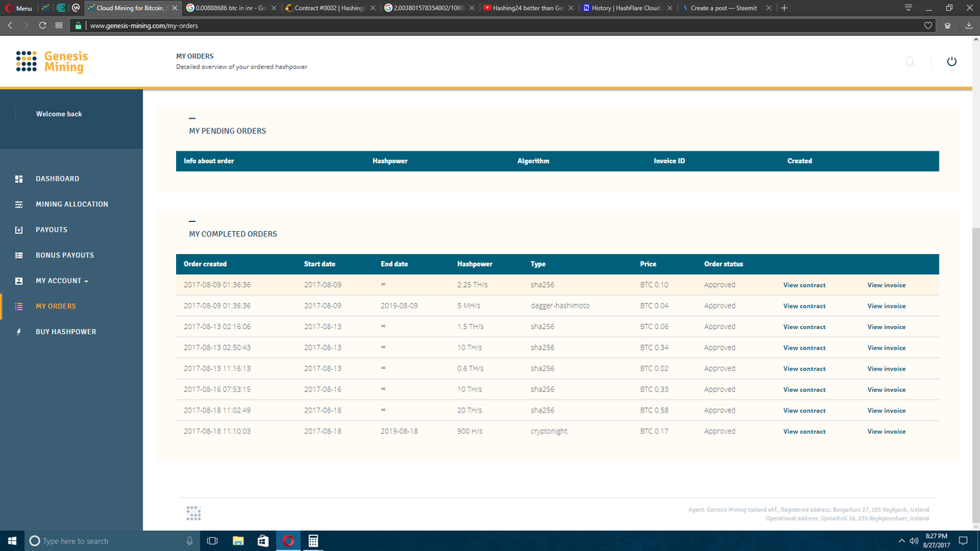Switch to the Hashing24 better than Genesis tab

[526, 8]
